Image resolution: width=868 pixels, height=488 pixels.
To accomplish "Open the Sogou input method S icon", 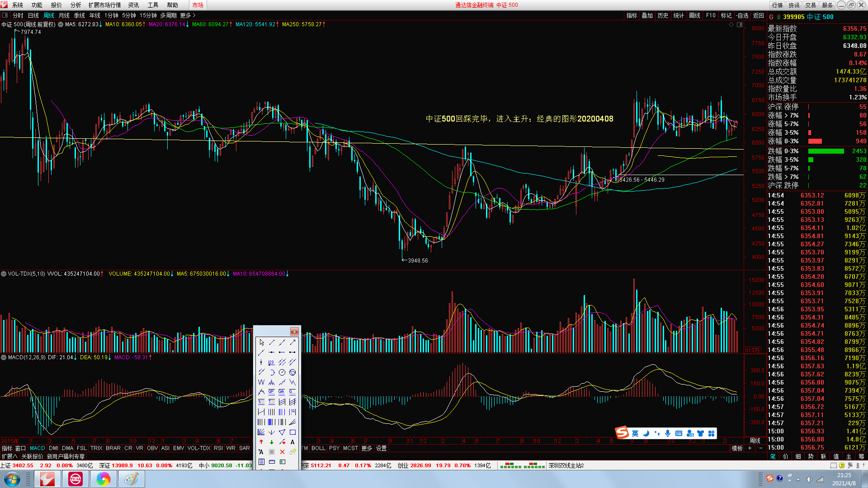I will (623, 433).
